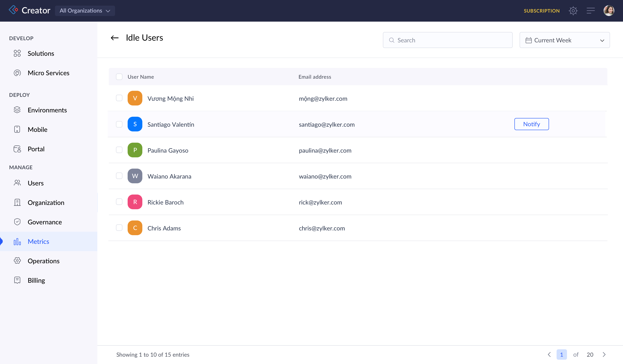Screen dimensions: 623x364
Task: Click into the Search field
Action: tap(448, 40)
